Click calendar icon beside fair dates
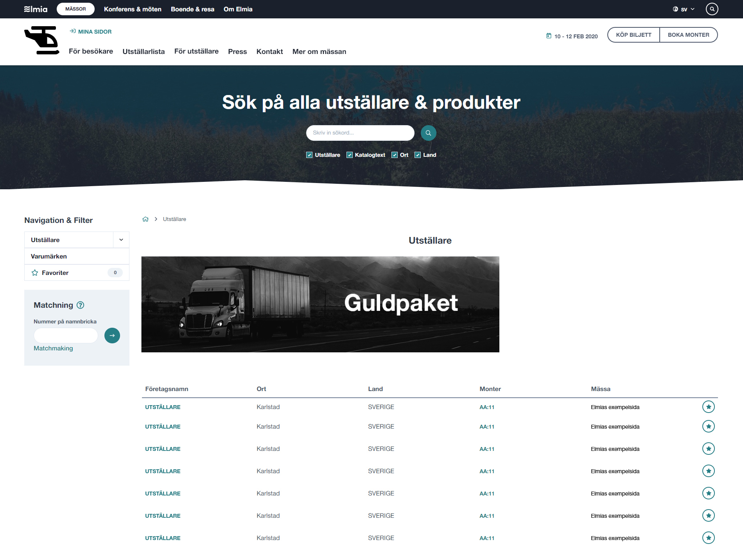Screen dimensions: 743x560 click(x=549, y=36)
